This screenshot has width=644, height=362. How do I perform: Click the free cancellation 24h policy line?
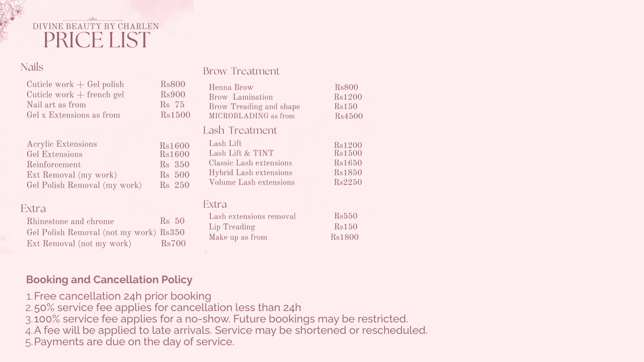tap(122, 296)
